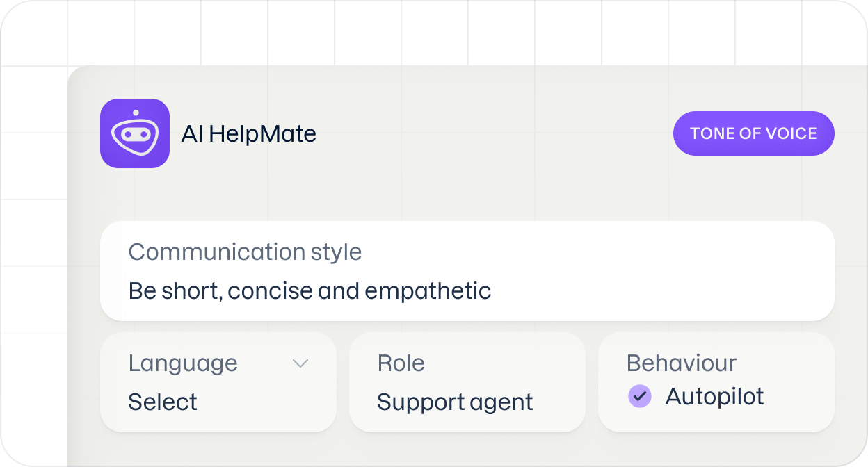This screenshot has height=467, width=868.
Task: Click the chevron icon in the Language card
Action: point(300,363)
